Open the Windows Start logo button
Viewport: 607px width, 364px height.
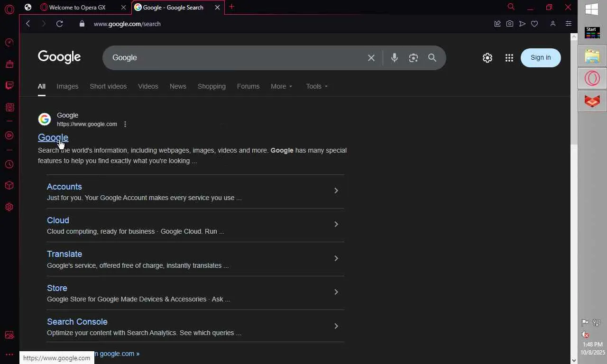tap(592, 9)
